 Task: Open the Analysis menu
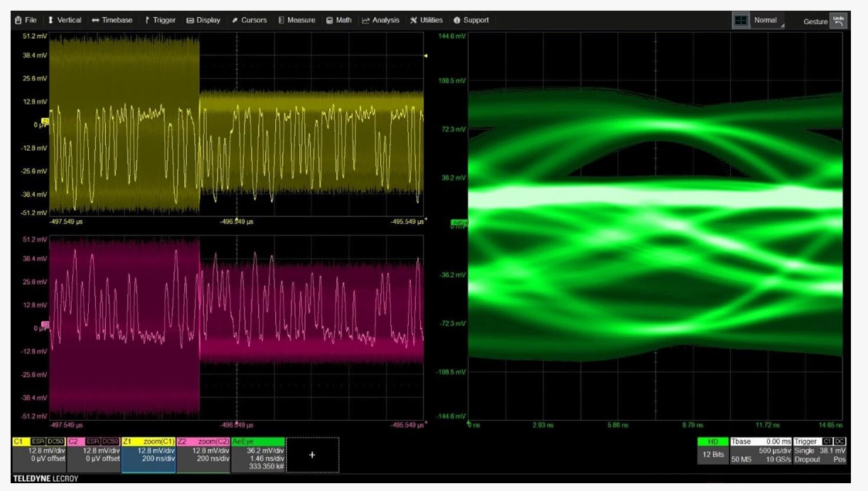point(381,20)
